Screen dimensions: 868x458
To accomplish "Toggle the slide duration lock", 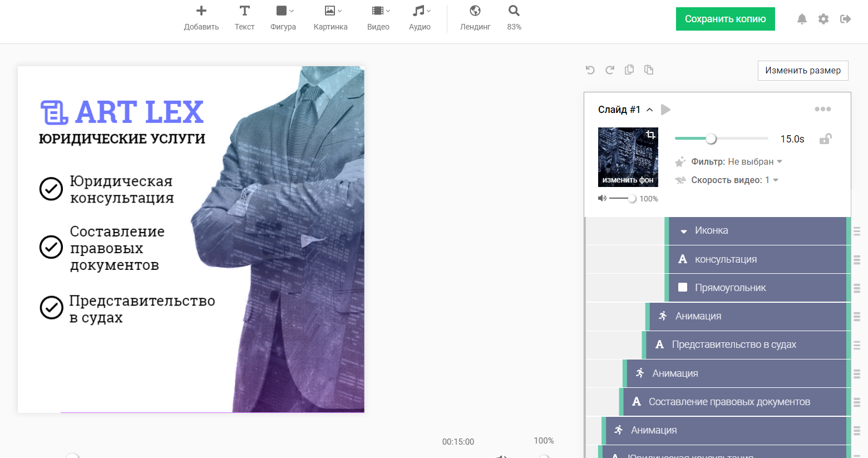I will (826, 139).
